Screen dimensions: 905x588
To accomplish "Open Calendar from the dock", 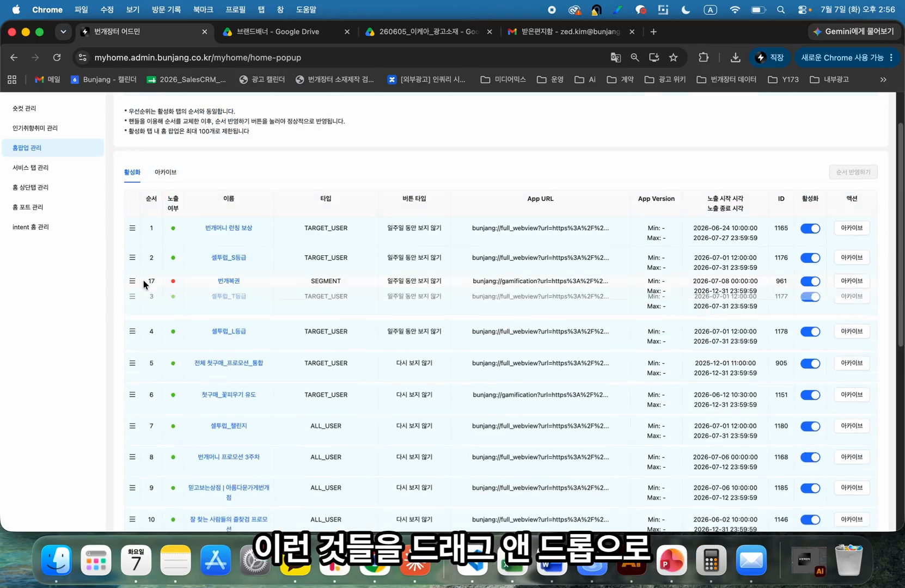I will (x=136, y=560).
